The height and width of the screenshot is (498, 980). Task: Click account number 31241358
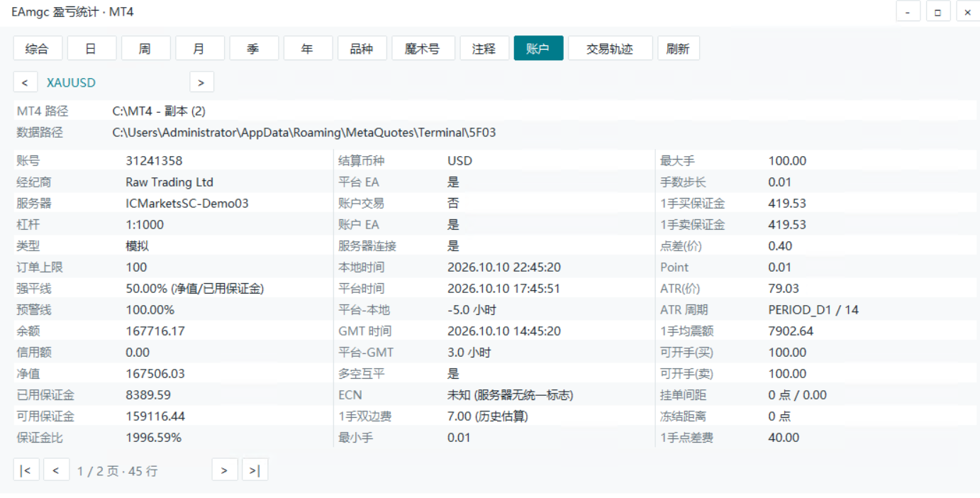154,161
